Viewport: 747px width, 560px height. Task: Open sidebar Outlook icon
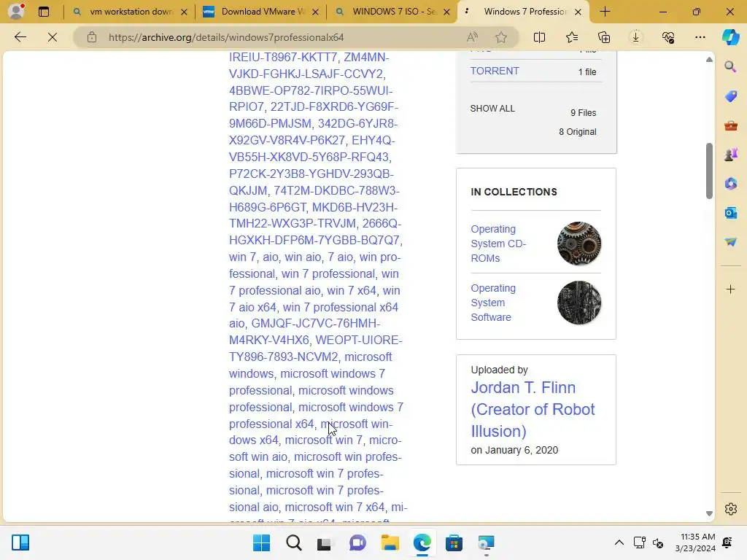click(730, 213)
